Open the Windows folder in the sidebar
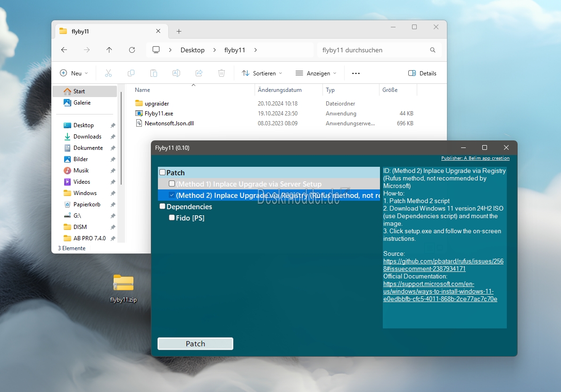 85,193
